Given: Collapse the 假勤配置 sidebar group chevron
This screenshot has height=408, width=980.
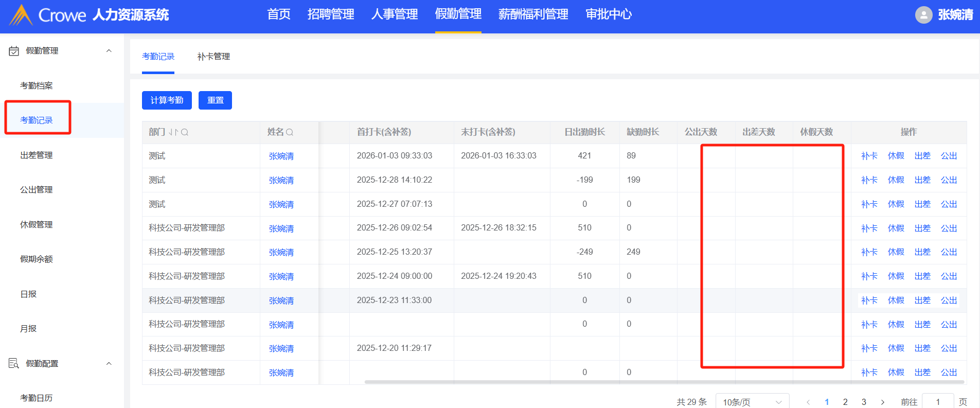Looking at the screenshot, I should click(109, 364).
